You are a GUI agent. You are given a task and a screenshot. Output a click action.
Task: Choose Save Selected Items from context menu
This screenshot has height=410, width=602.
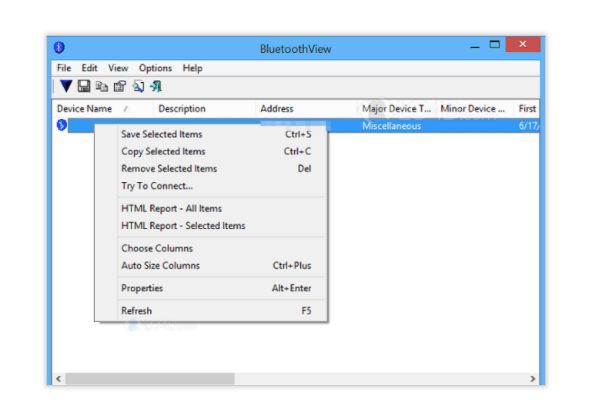pos(211,134)
